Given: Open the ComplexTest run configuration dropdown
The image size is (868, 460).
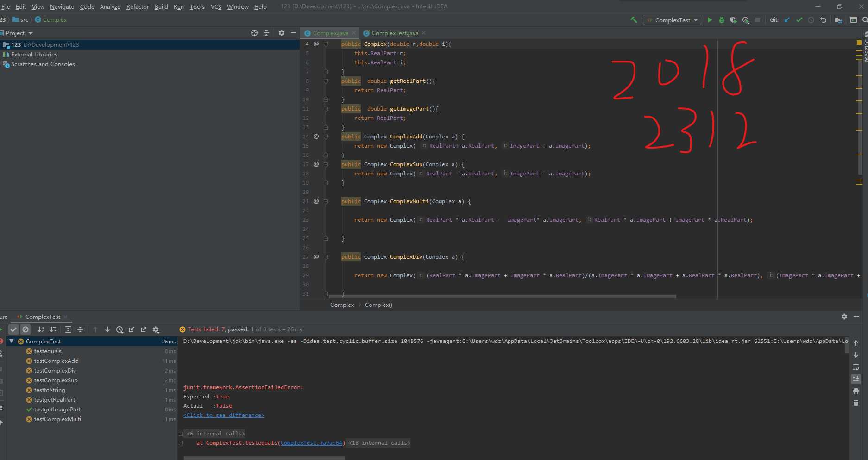Looking at the screenshot, I should tap(672, 20).
